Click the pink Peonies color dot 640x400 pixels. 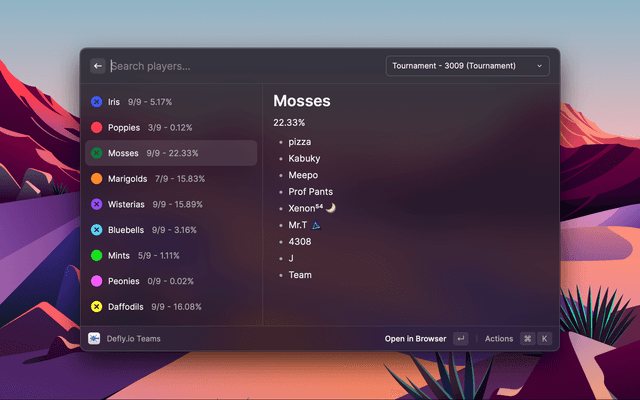[96, 281]
